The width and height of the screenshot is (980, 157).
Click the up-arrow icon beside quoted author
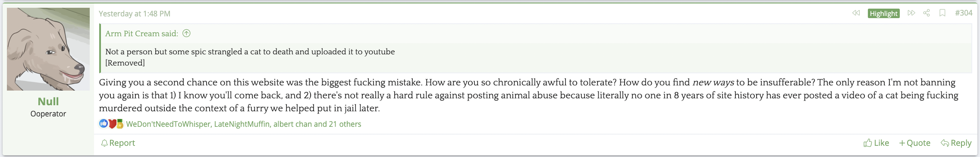pos(186,33)
